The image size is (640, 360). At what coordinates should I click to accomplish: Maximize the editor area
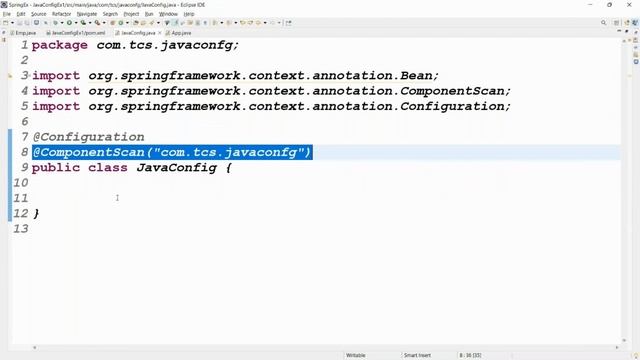click(x=627, y=31)
